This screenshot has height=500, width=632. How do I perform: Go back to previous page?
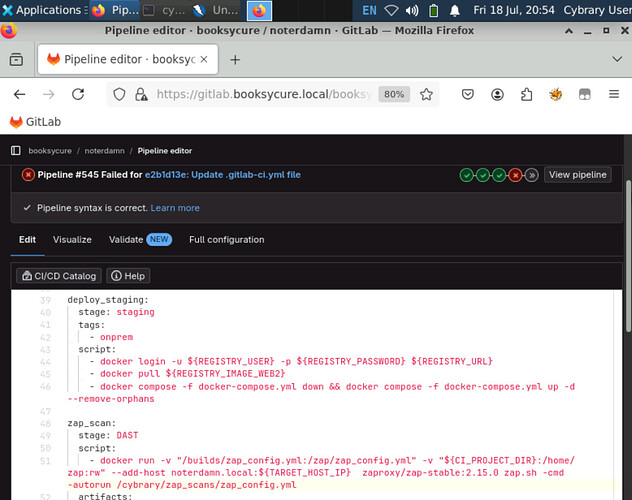coord(19,95)
